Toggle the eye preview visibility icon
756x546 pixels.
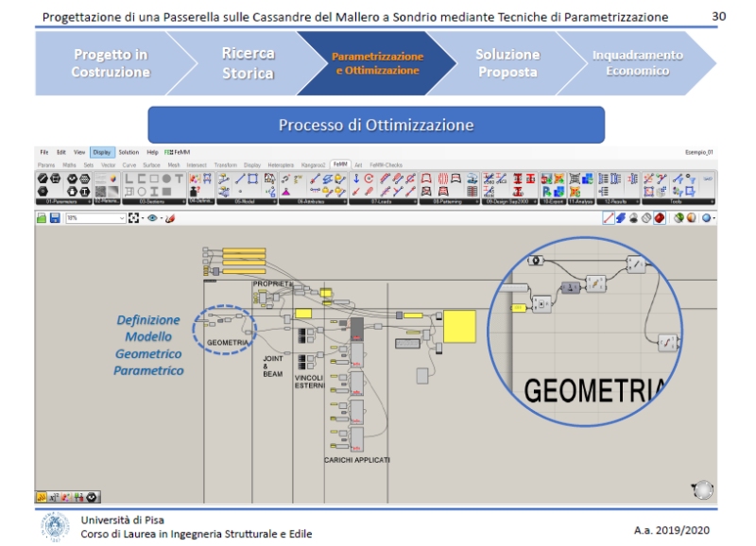[x=151, y=218]
